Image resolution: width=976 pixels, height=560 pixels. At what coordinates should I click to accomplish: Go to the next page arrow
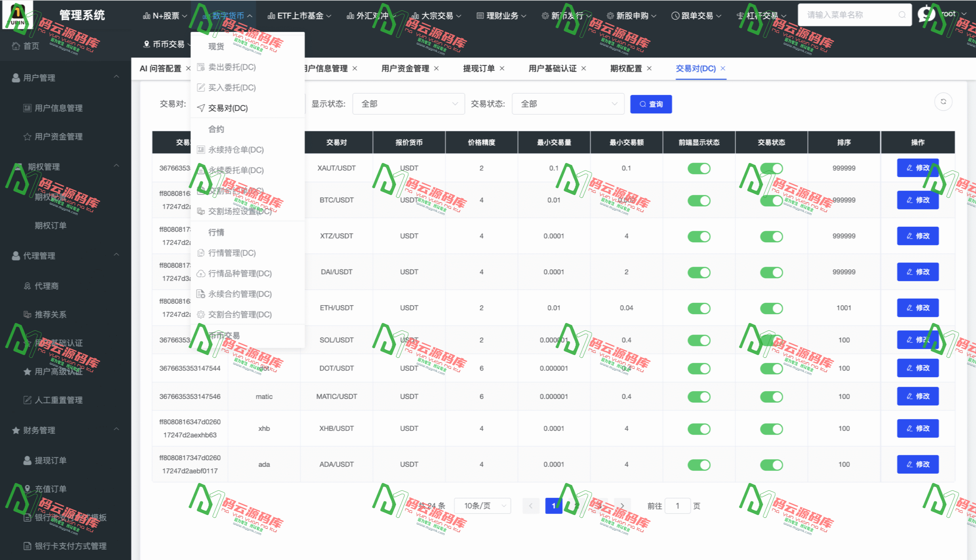click(622, 506)
